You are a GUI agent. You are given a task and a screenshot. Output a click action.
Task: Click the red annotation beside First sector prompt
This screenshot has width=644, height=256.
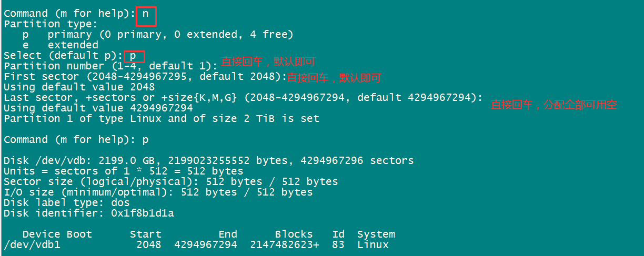pyautogui.click(x=334, y=78)
